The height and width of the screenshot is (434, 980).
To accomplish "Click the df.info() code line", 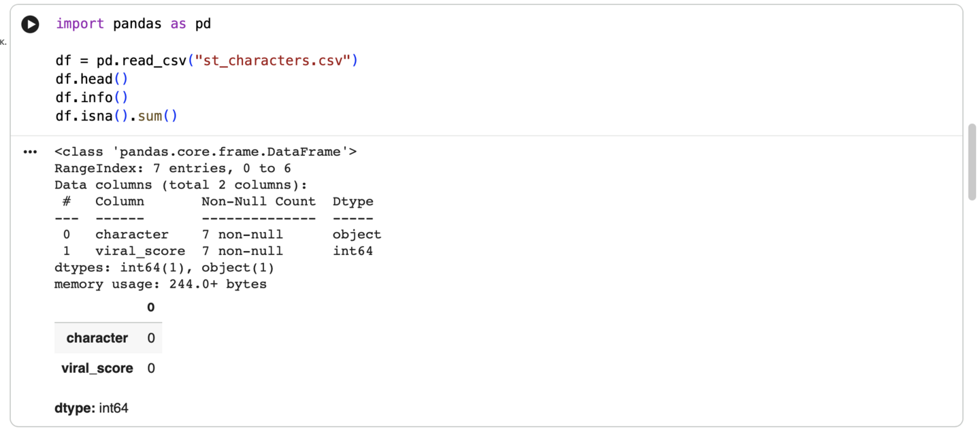I will (91, 97).
